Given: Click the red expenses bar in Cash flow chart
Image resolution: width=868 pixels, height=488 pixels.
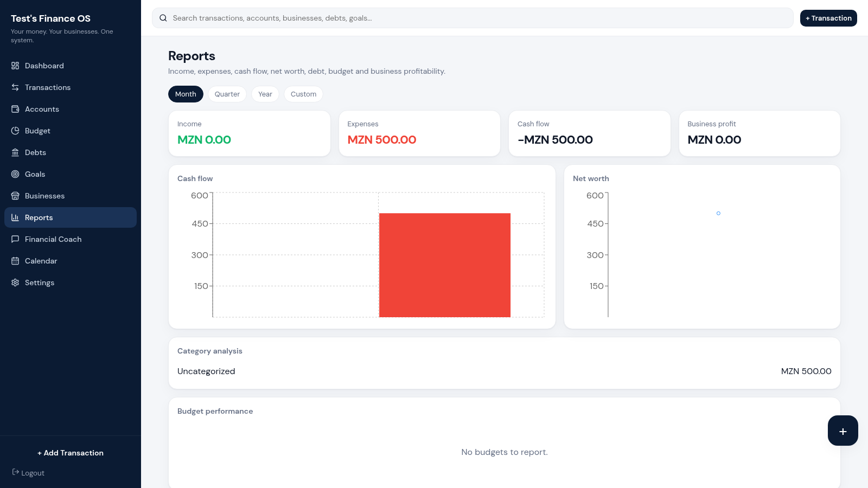Looking at the screenshot, I should (x=445, y=265).
